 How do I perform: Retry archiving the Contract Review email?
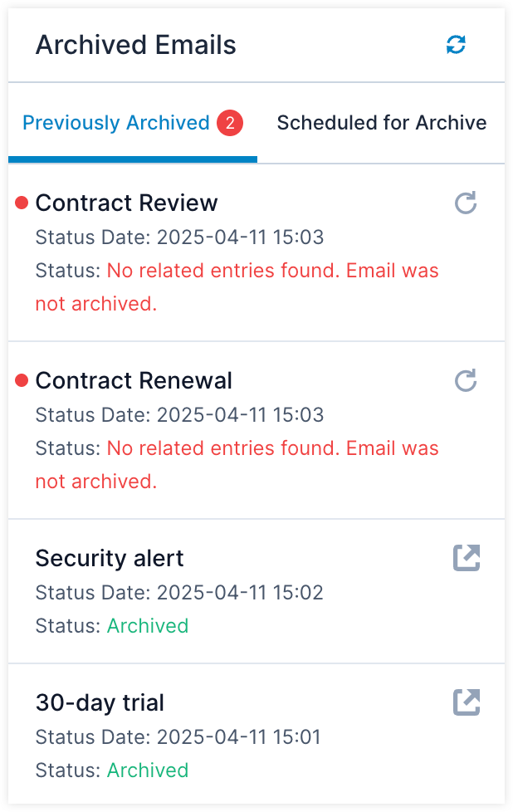click(467, 203)
